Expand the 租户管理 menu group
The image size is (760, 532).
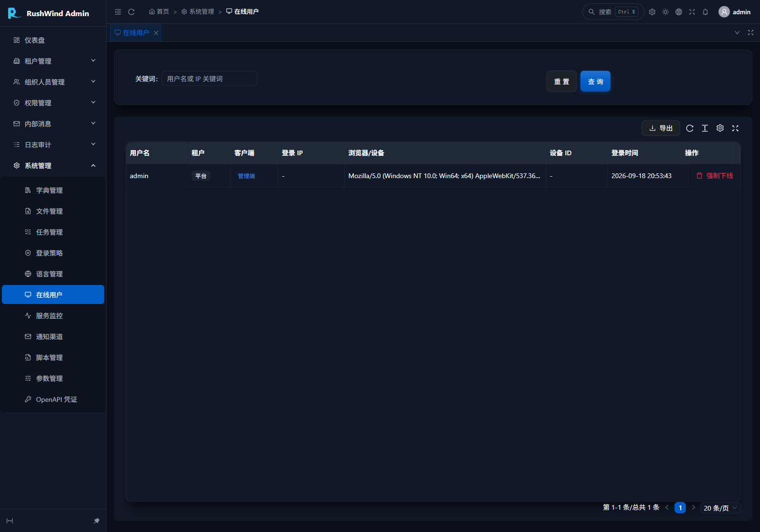coord(53,61)
